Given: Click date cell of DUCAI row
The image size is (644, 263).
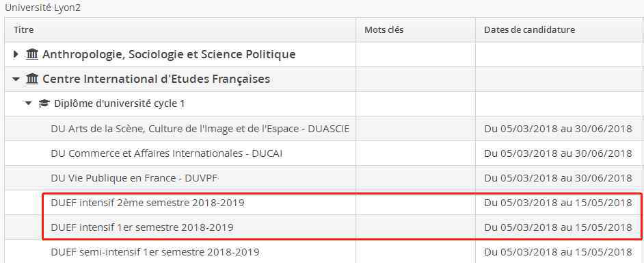Looking at the screenshot, I should pos(558,153).
